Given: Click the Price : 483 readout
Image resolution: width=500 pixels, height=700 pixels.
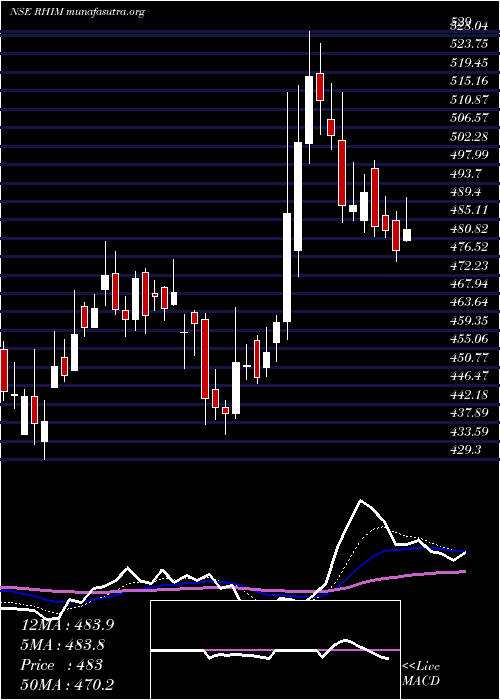Looking at the screenshot, I should pos(62,664).
